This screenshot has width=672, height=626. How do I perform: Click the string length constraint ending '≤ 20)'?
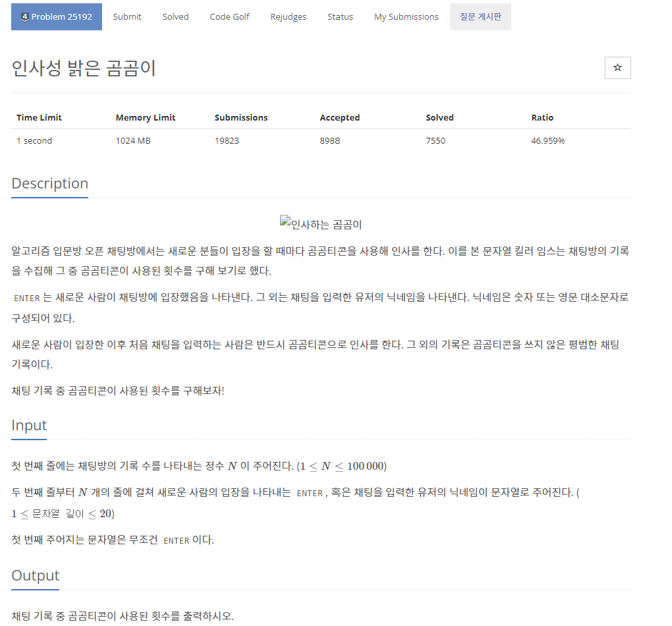point(63,514)
